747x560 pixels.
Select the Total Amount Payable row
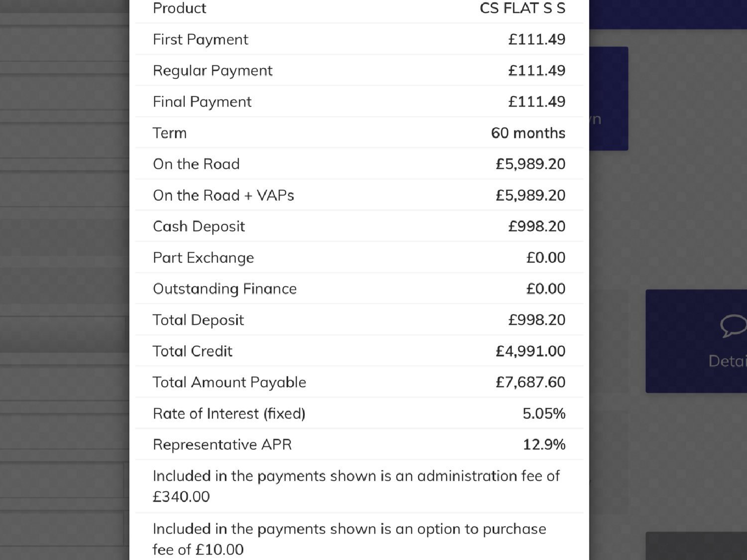(x=359, y=382)
